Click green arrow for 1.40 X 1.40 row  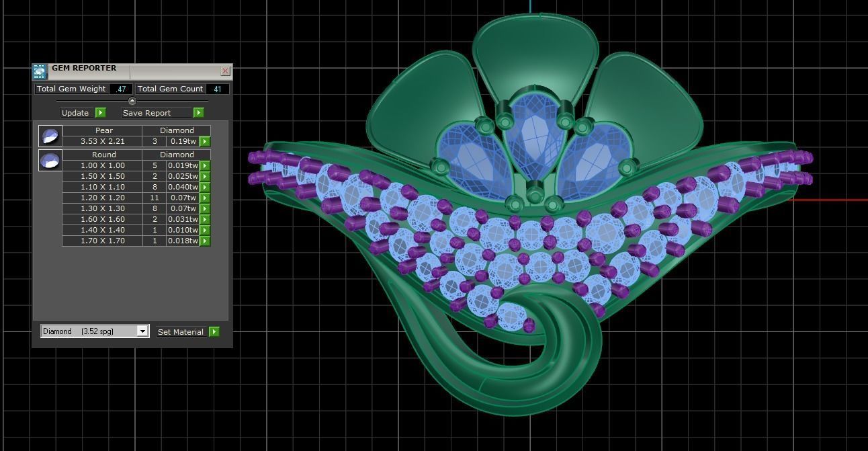[x=205, y=230]
